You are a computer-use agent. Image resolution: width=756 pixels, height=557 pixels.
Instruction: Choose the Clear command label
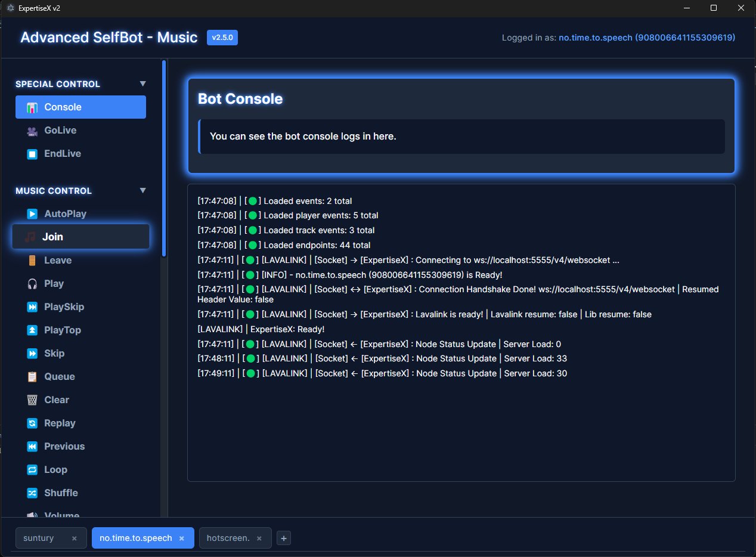pos(57,400)
